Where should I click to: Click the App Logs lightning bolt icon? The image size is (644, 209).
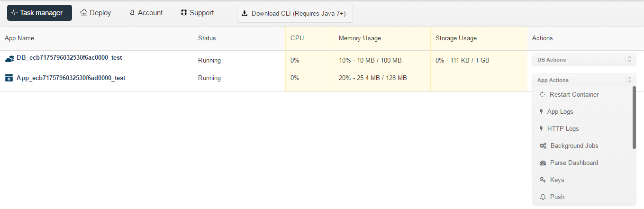pyautogui.click(x=542, y=112)
